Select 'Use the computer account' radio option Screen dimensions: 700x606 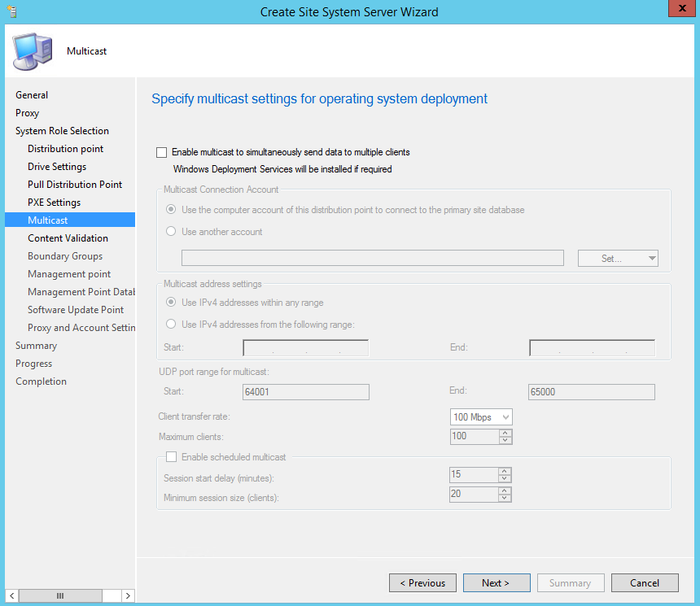pyautogui.click(x=171, y=209)
